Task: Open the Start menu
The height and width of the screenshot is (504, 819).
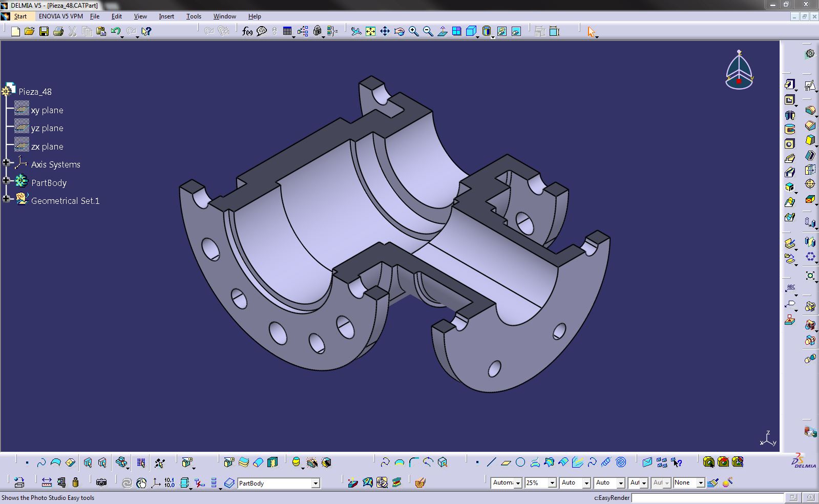Action: pos(20,16)
